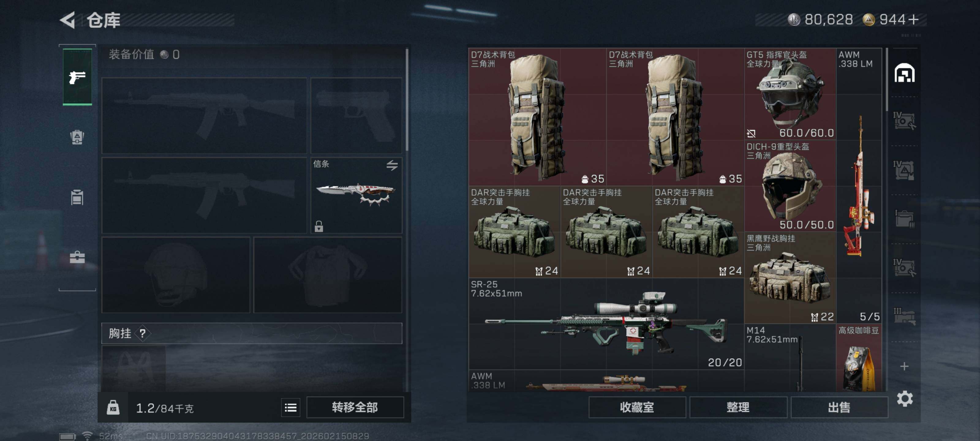Add a stash container with the plus icon
Screen dimensions: 980x441
(904, 366)
